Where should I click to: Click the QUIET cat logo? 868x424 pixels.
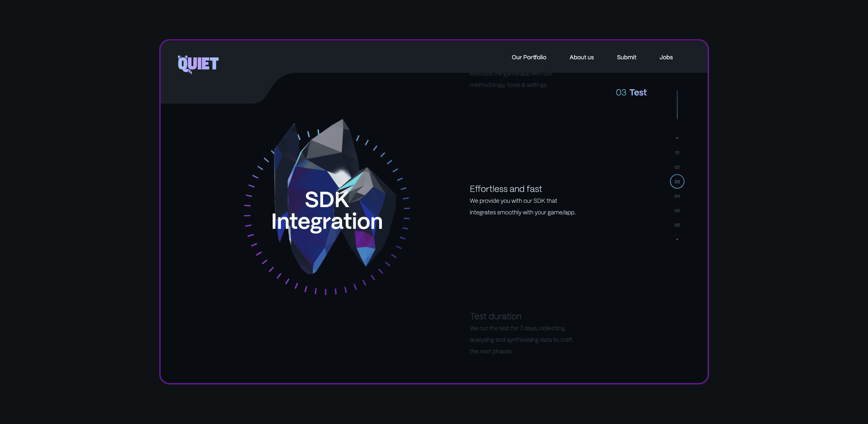click(198, 64)
